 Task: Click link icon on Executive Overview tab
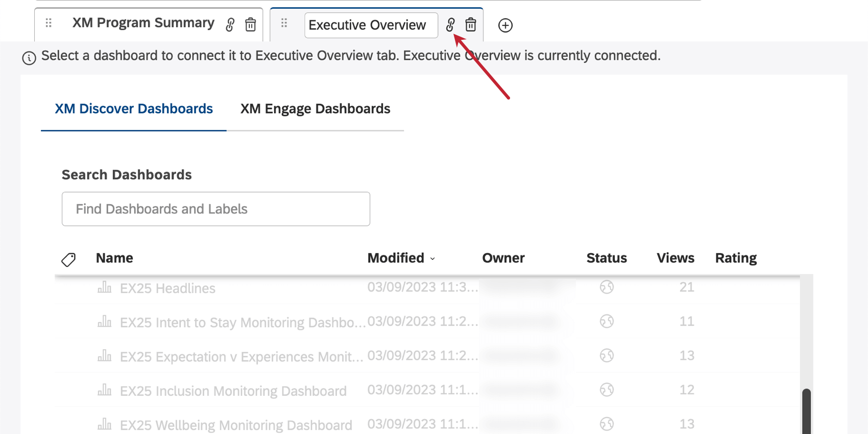(x=450, y=25)
